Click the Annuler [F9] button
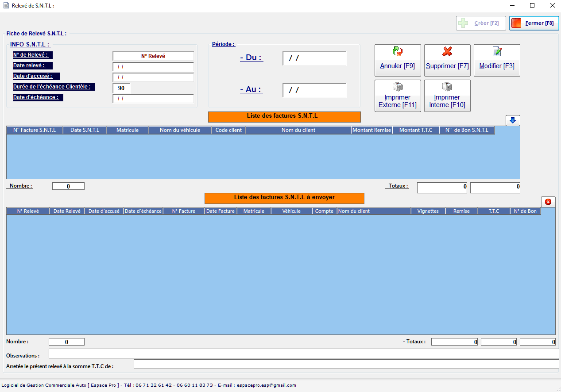This screenshot has height=392, width=561. [398, 60]
